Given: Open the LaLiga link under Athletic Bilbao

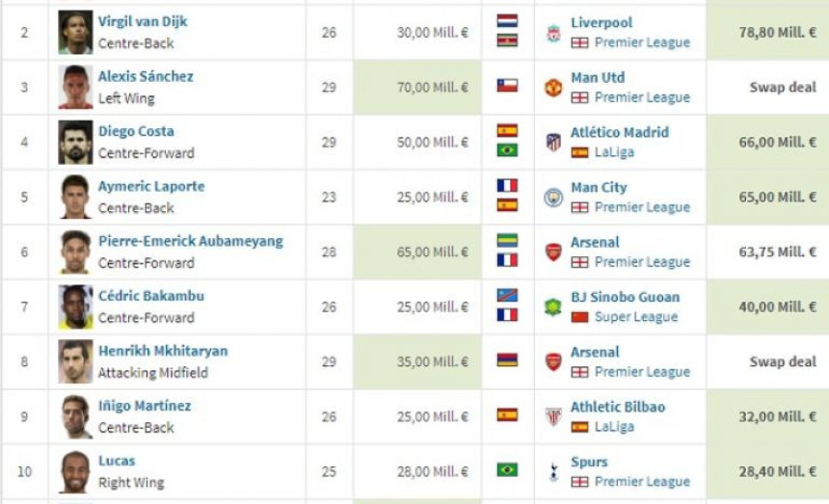Looking at the screenshot, I should click(614, 427).
